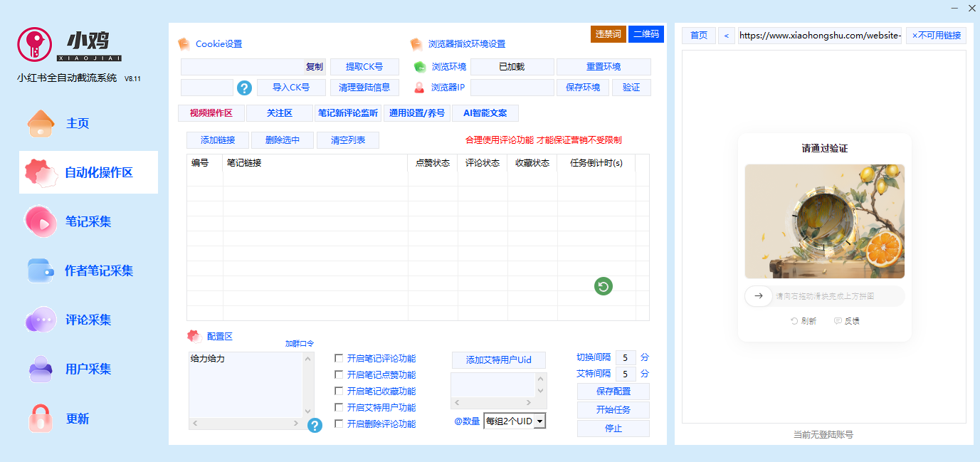This screenshot has width=980, height=462.
Task: Click the 浏览器IP person icon
Action: [x=419, y=88]
